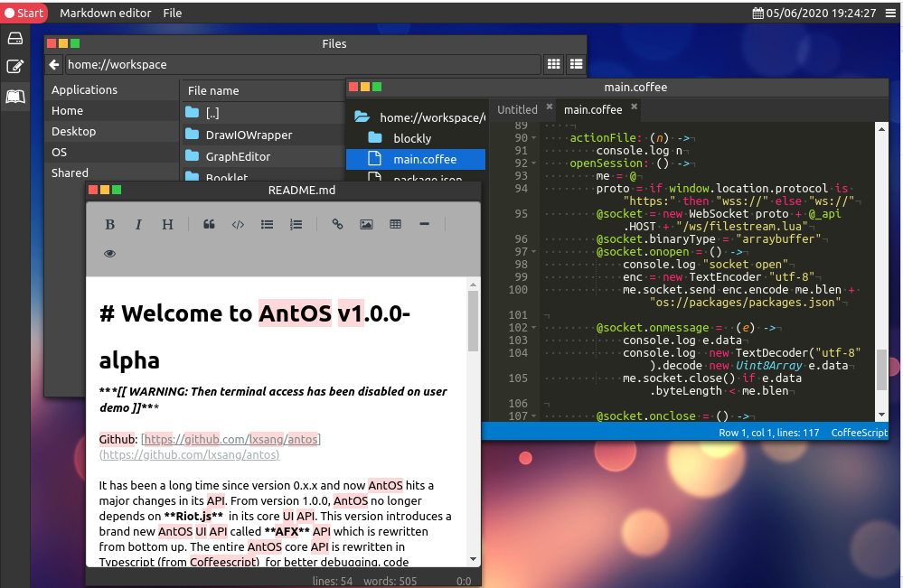Click the insert link chain icon
Viewport: 903px width, 588px height.
click(x=337, y=225)
